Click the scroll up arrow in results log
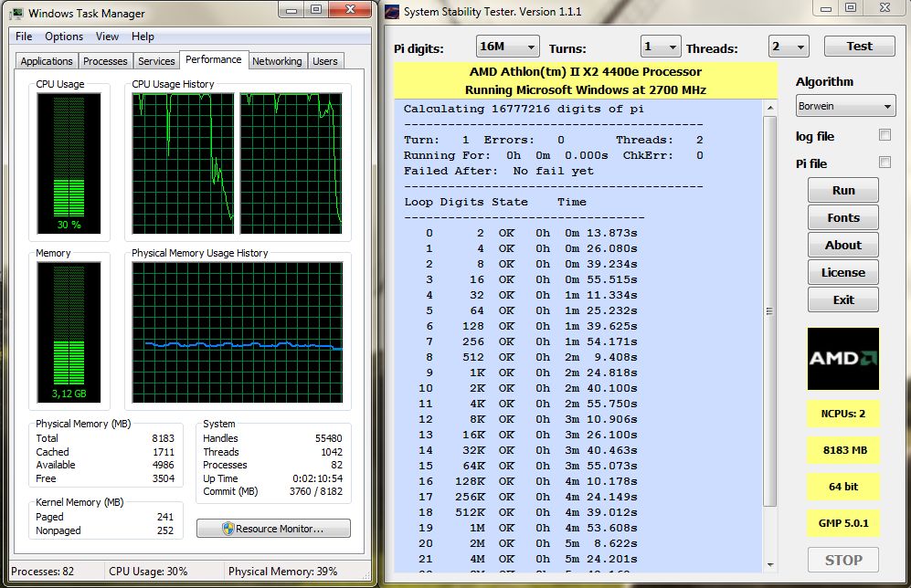911x588 pixels. pos(769,108)
